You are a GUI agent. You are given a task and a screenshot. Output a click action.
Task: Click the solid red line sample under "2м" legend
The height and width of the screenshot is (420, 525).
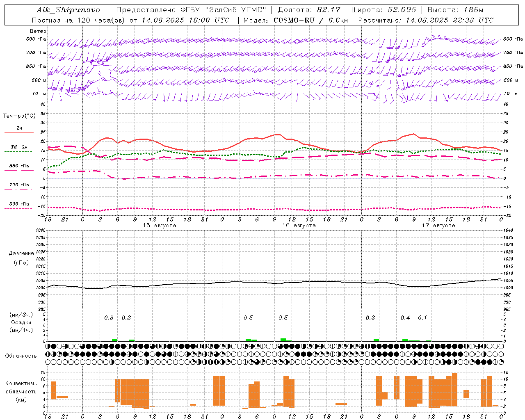coord(19,133)
